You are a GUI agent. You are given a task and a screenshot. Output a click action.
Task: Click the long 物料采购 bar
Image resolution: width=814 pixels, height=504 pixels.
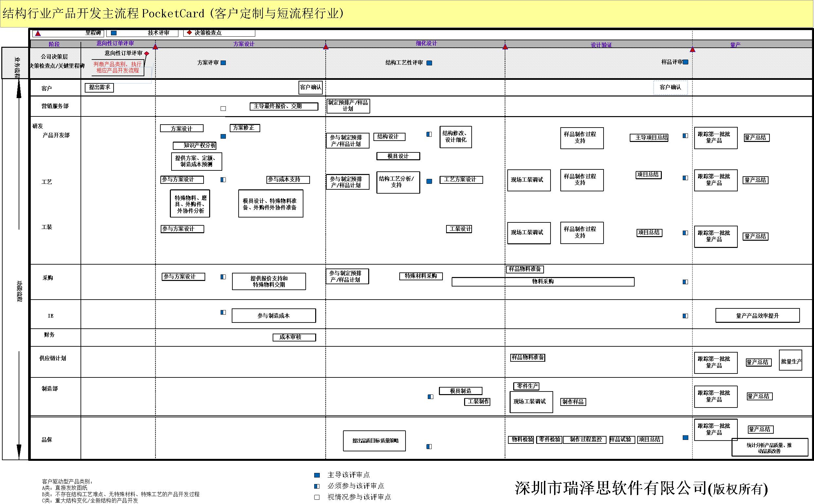click(543, 282)
